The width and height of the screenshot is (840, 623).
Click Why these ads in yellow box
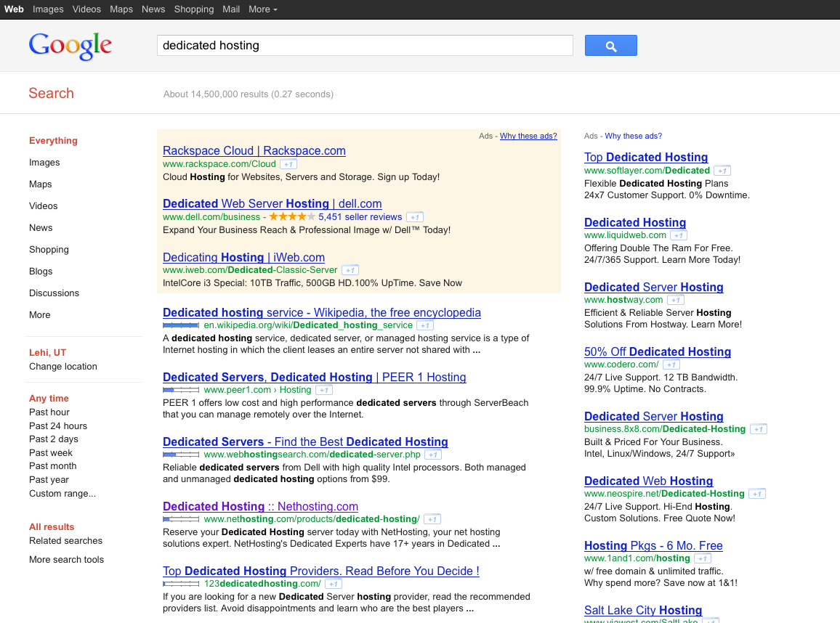(x=528, y=136)
